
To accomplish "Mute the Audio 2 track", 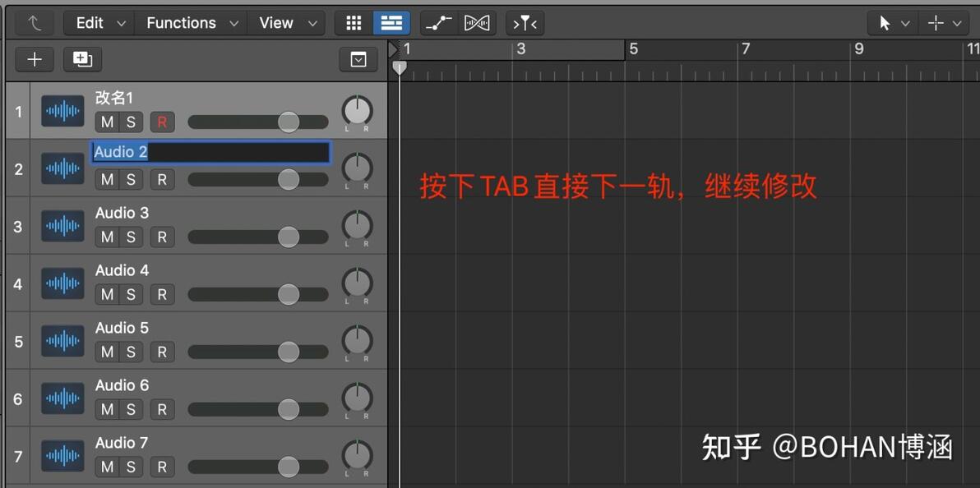I will click(108, 179).
